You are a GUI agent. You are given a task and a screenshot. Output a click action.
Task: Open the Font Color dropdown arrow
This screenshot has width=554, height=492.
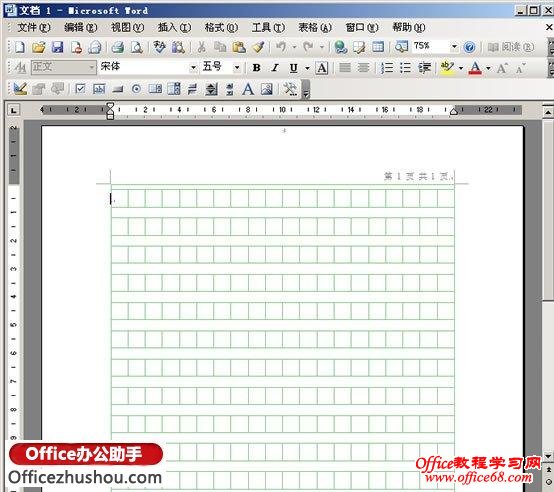coord(488,68)
